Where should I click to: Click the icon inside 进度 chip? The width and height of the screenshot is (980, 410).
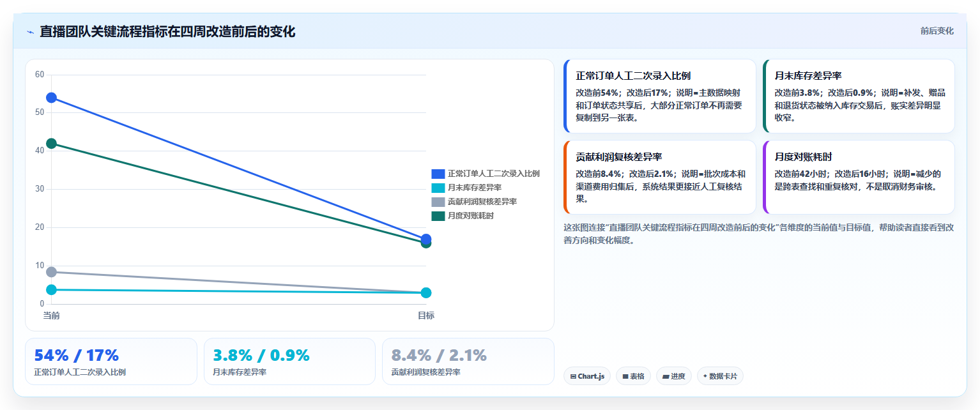(666, 377)
